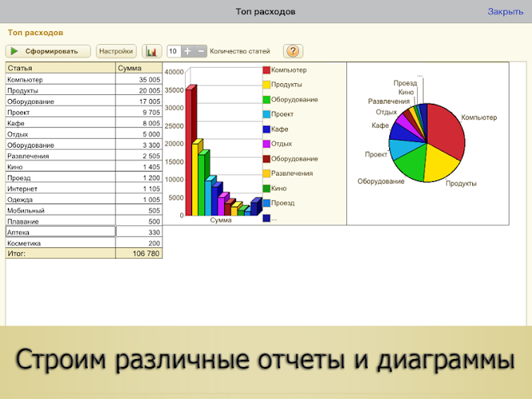Select the Аптека row in the table
Viewport: 532px width, 399px height.
pos(84,232)
